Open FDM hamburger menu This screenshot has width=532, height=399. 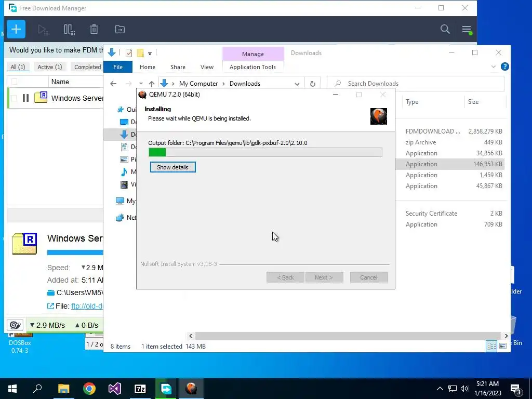[x=467, y=30]
